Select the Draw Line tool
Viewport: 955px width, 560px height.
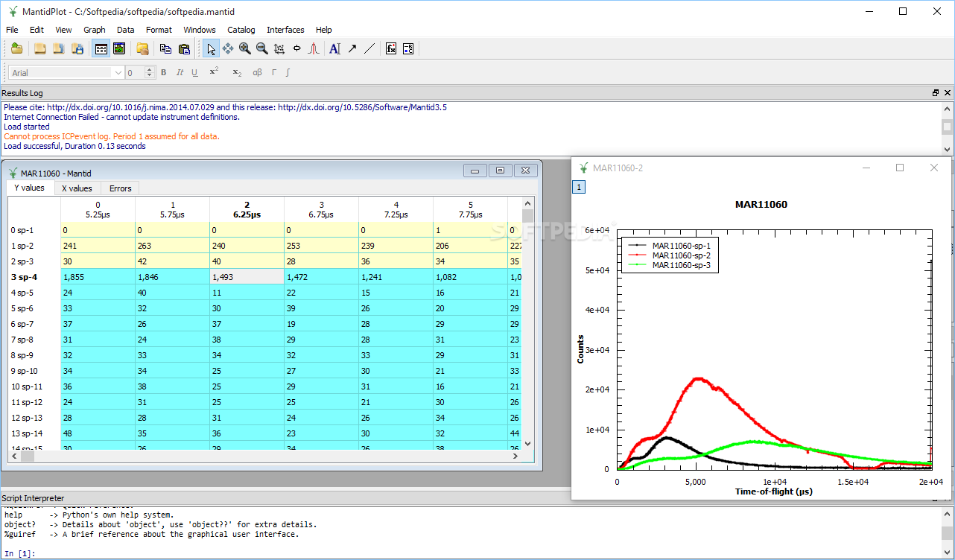pos(369,48)
